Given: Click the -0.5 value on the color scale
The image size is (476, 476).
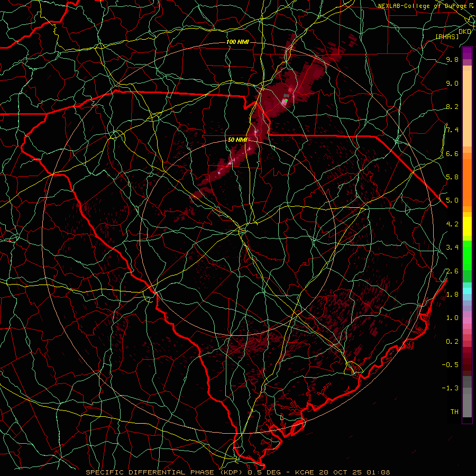Looking at the screenshot, I should pos(450,365).
